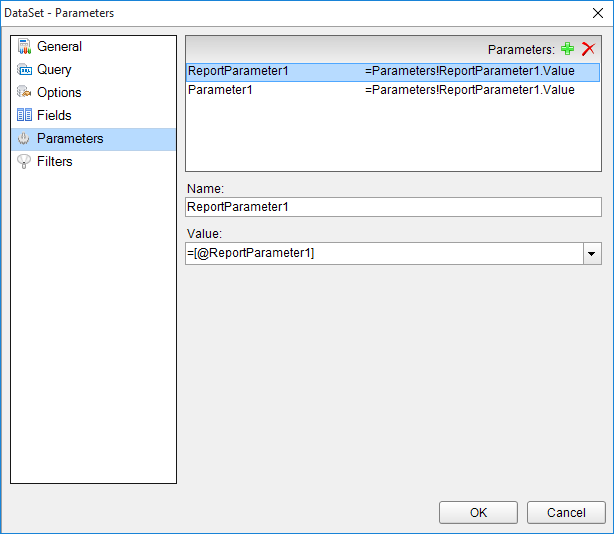Focus the Name text field
This screenshot has width=615, height=536.
(x=393, y=207)
